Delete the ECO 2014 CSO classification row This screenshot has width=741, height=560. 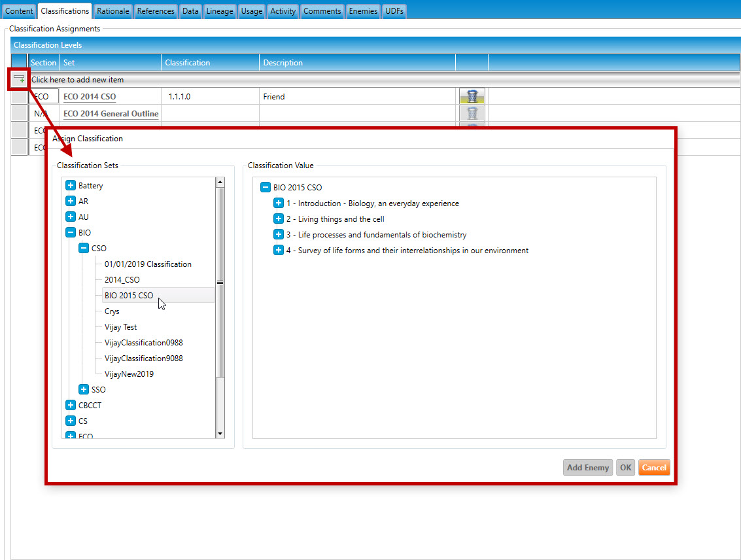[x=472, y=96]
